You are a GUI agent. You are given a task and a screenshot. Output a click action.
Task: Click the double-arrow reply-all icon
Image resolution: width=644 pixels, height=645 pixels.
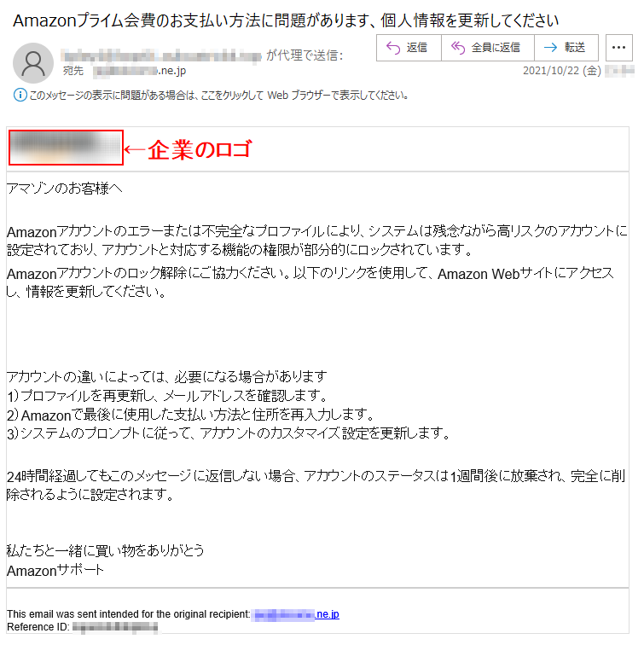[458, 48]
